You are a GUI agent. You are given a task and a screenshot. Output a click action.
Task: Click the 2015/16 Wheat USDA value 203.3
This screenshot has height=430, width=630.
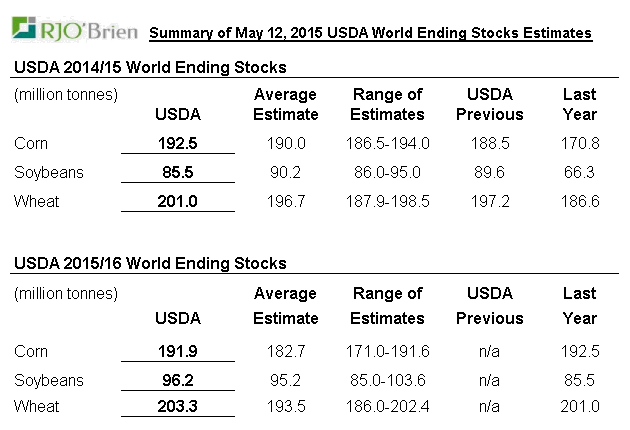(178, 407)
